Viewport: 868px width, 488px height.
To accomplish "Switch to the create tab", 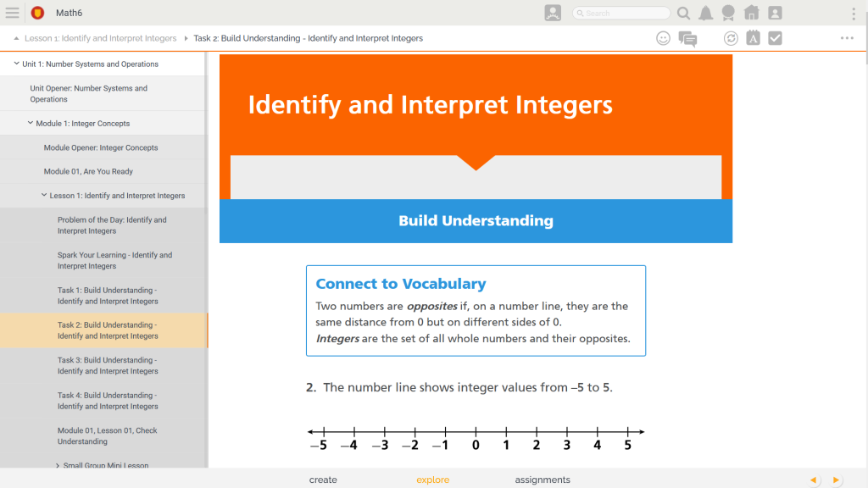I will [323, 480].
